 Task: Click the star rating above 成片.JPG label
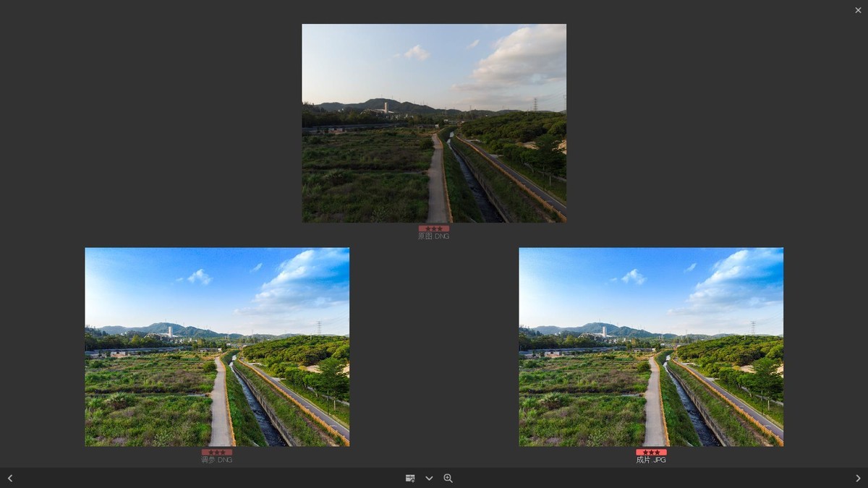(651, 452)
